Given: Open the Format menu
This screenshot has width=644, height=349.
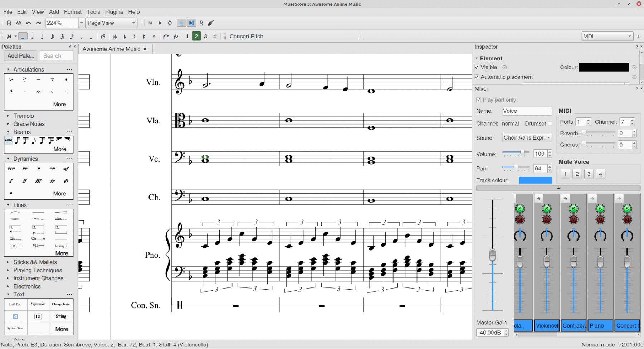Looking at the screenshot, I should pos(73,12).
